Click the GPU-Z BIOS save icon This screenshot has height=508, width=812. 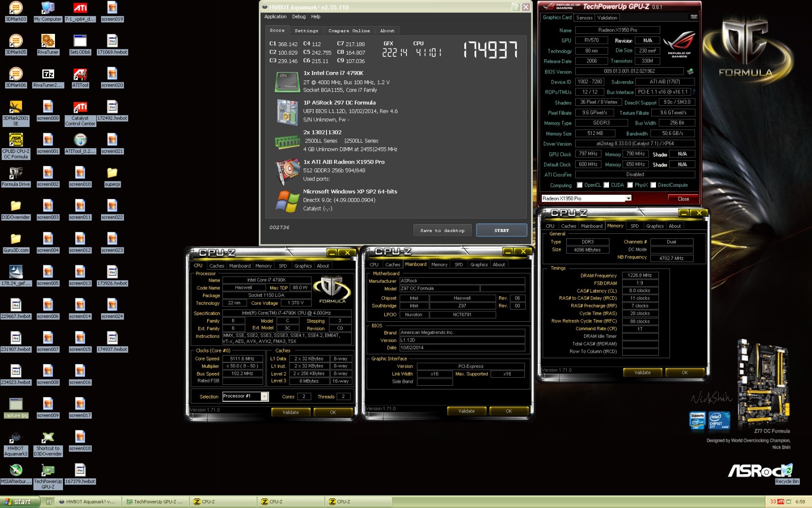pyautogui.click(x=690, y=71)
